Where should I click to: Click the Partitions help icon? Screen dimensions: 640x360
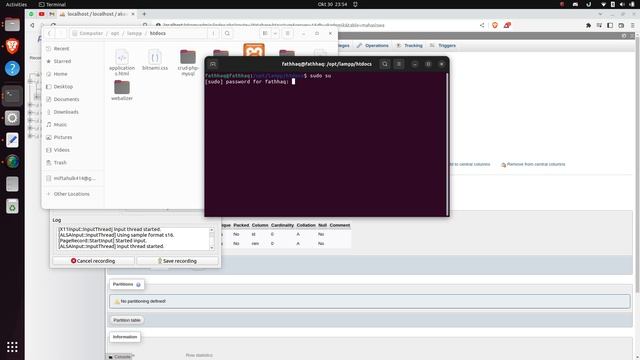(x=138, y=284)
